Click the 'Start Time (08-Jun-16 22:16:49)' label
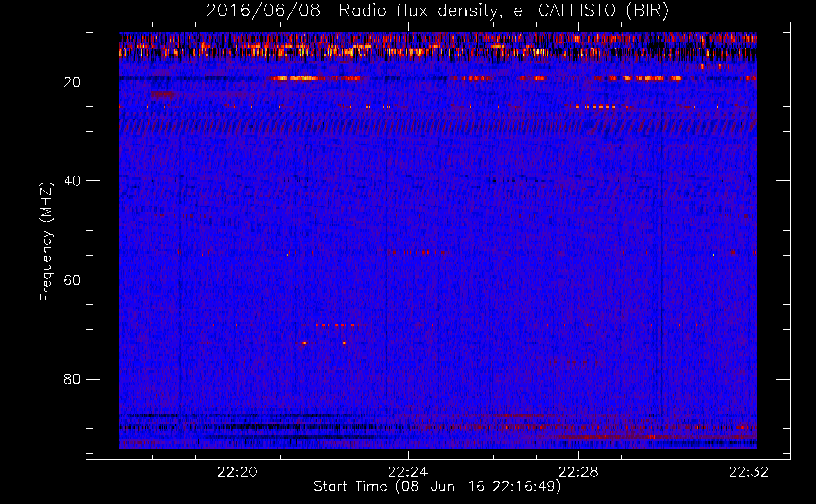Image resolution: width=816 pixels, height=504 pixels. [x=437, y=487]
